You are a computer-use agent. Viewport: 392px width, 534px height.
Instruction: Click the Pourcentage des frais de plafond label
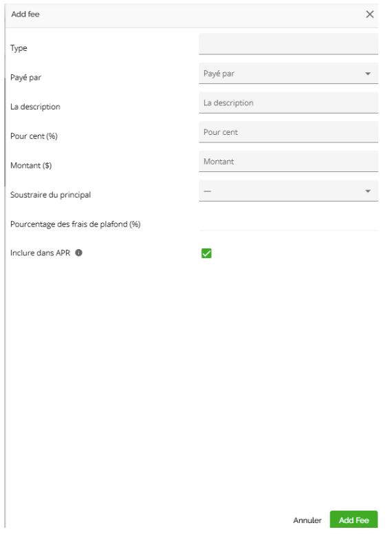75,224
